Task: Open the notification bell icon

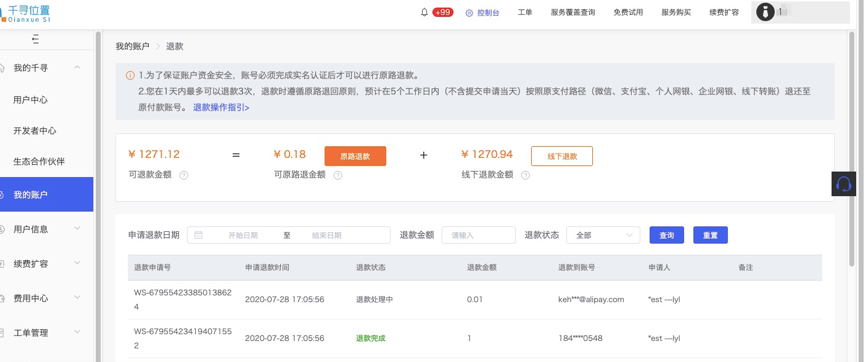Action: coord(424,12)
